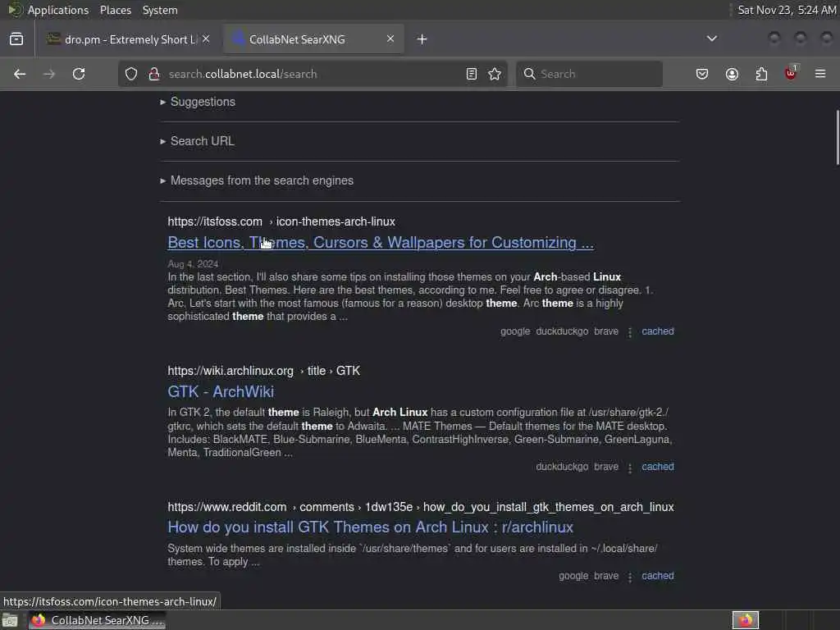
Task: Click the vertical page scrollbar
Action: pyautogui.click(x=838, y=137)
